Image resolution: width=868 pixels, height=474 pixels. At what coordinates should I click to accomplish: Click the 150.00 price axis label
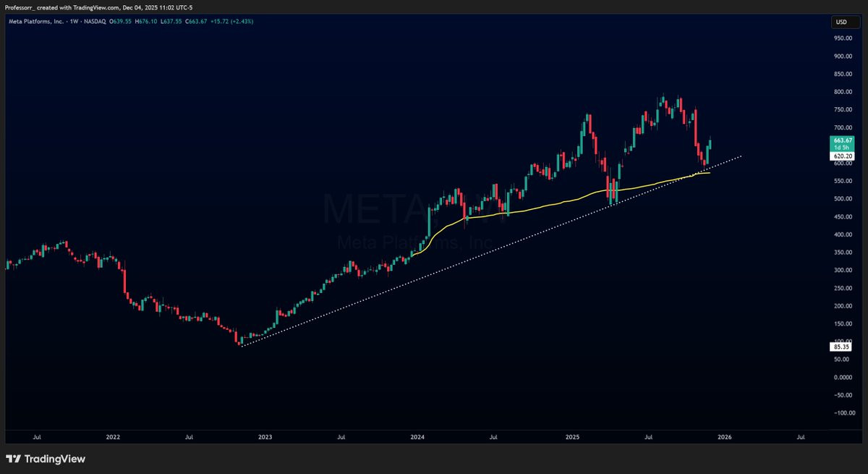tap(843, 324)
